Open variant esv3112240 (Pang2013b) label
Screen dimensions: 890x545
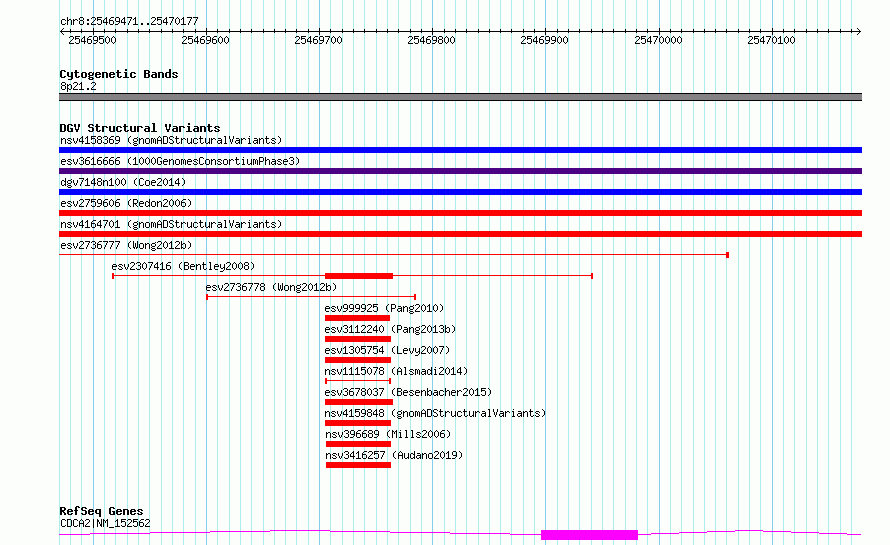(x=390, y=329)
